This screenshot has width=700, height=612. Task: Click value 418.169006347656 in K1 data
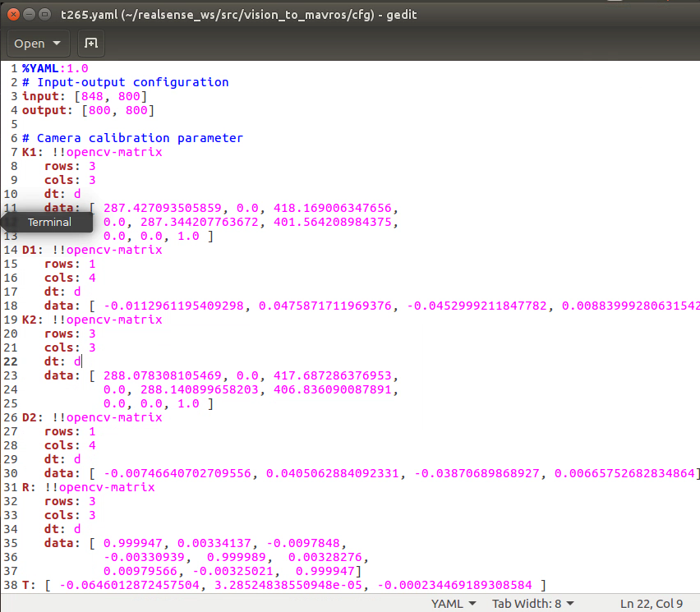tap(333, 208)
